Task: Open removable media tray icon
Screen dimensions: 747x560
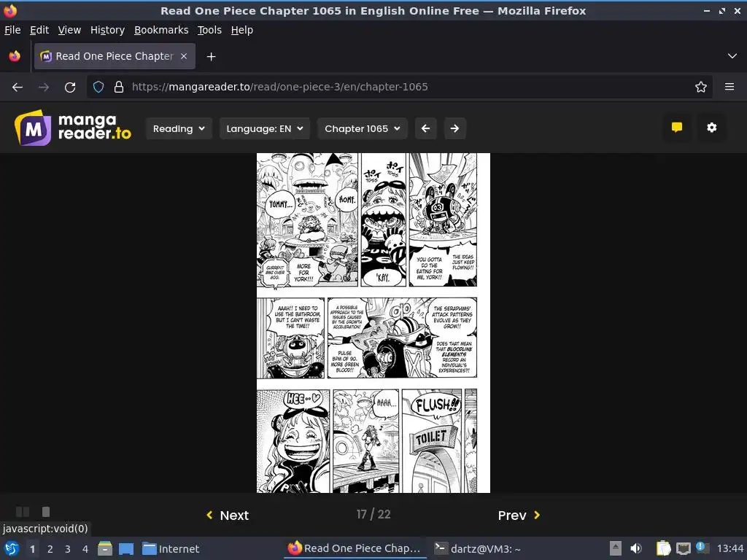Action: tap(616, 548)
